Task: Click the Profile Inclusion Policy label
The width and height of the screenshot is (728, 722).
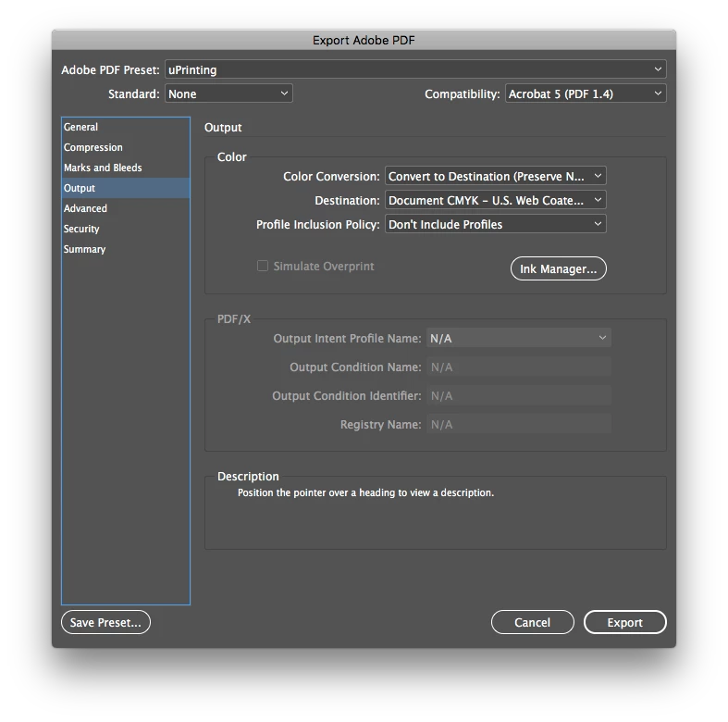Action: [x=318, y=225]
